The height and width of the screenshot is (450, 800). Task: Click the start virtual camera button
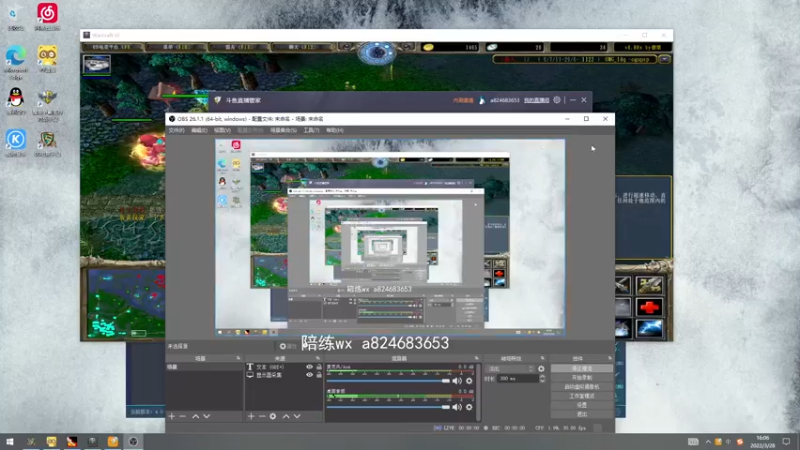coord(582,387)
